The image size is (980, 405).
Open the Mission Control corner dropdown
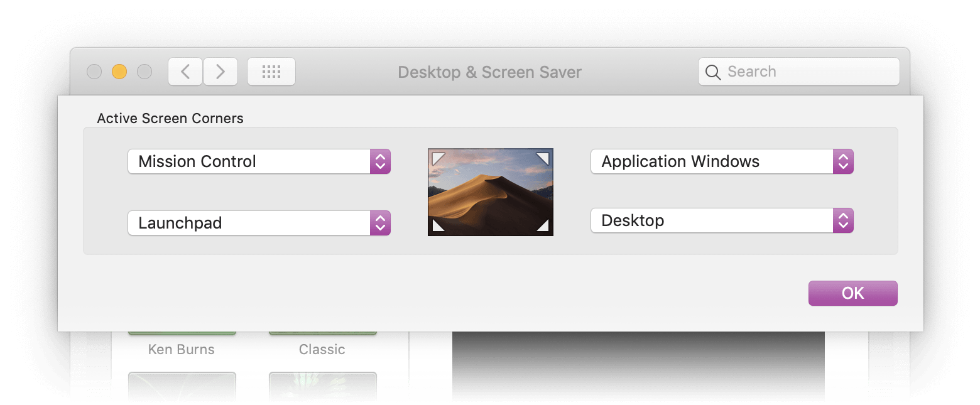259,161
